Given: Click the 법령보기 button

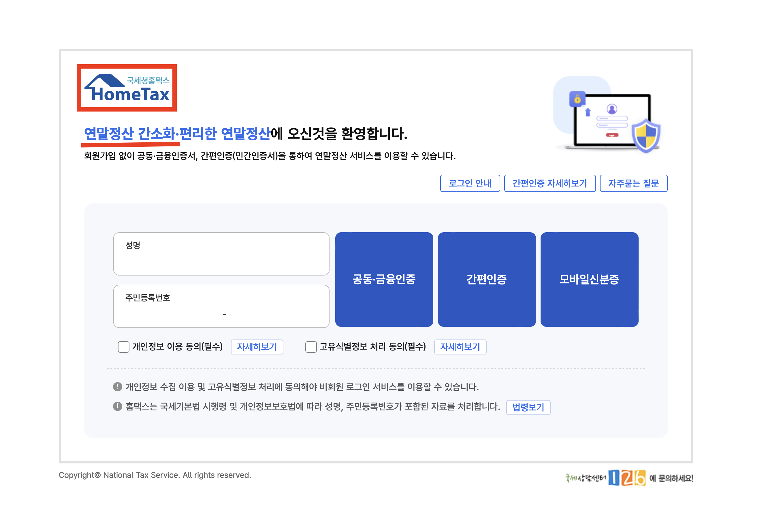Looking at the screenshot, I should [528, 407].
